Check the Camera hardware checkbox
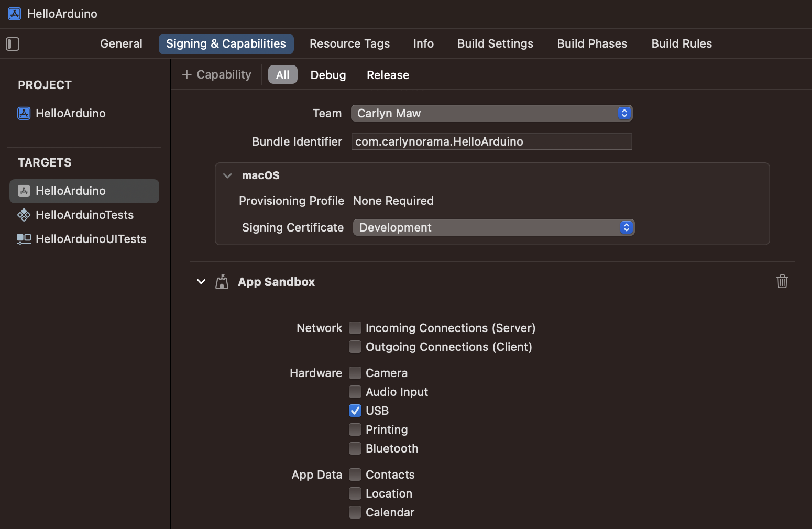 coord(355,373)
